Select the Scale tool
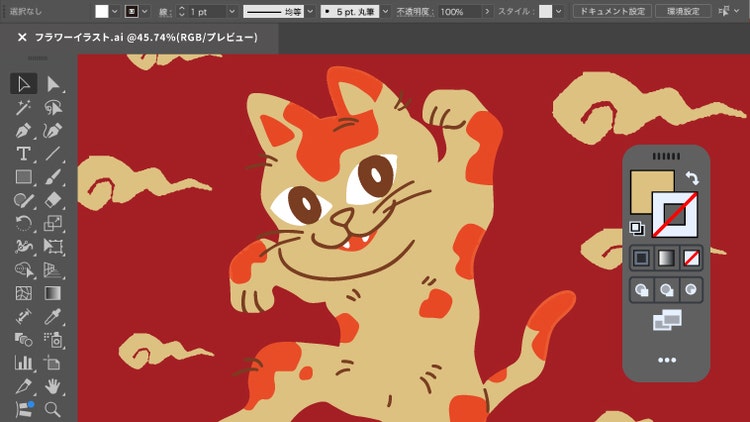This screenshot has width=750, height=422. [53, 223]
